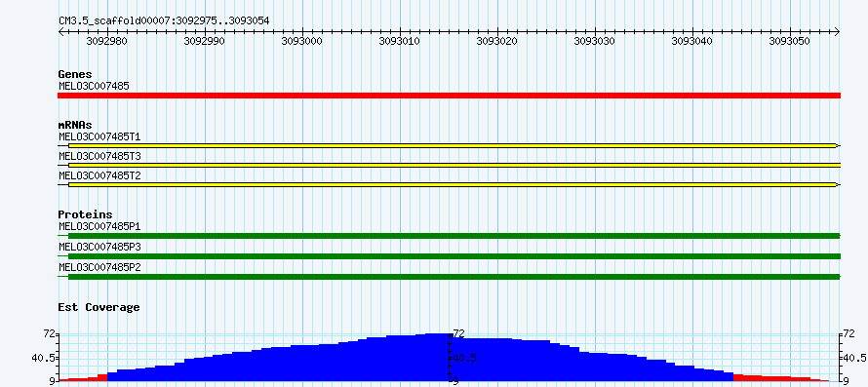868x387 pixels.
Task: Click ruler position 3092990
Action: [205, 41]
